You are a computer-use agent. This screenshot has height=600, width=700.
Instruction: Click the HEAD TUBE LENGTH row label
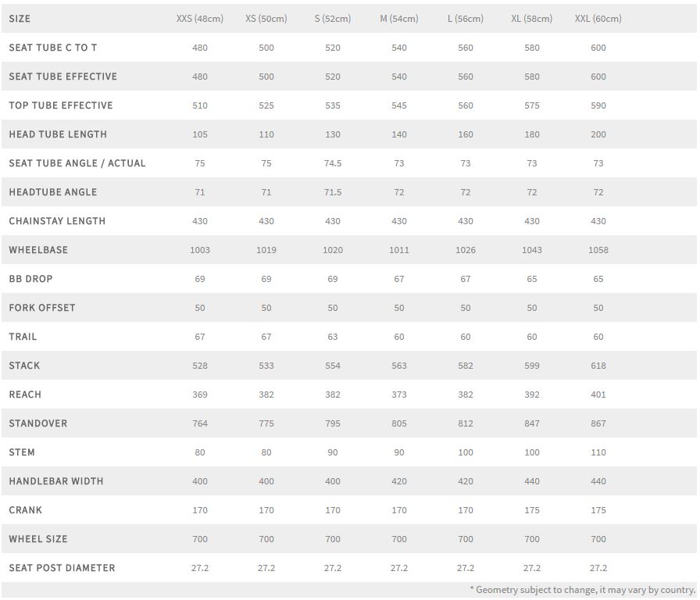tap(58, 134)
